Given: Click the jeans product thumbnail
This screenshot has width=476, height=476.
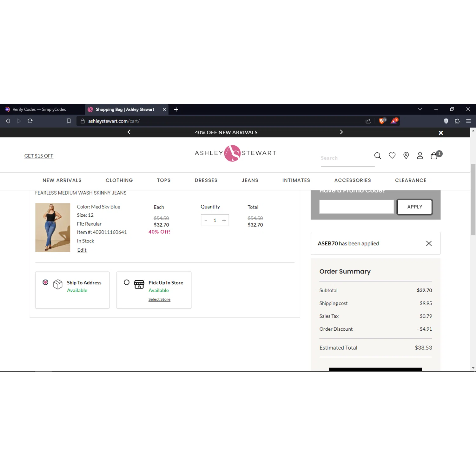Looking at the screenshot, I should pos(53,228).
